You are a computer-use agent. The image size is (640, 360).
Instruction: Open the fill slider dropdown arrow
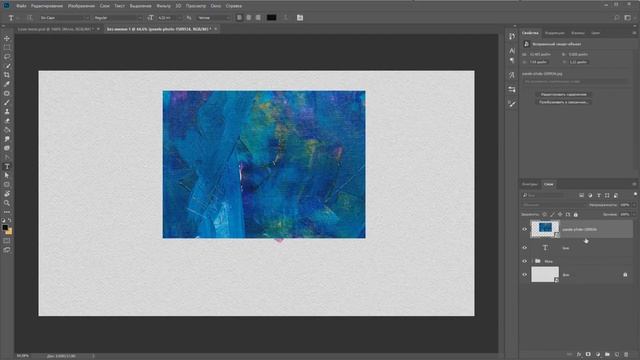tap(634, 214)
